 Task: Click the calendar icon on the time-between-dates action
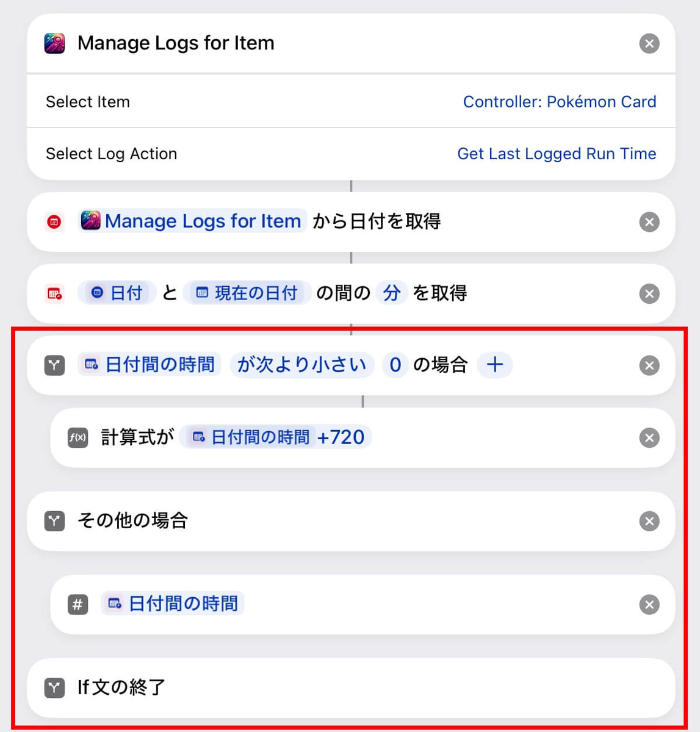[54, 294]
